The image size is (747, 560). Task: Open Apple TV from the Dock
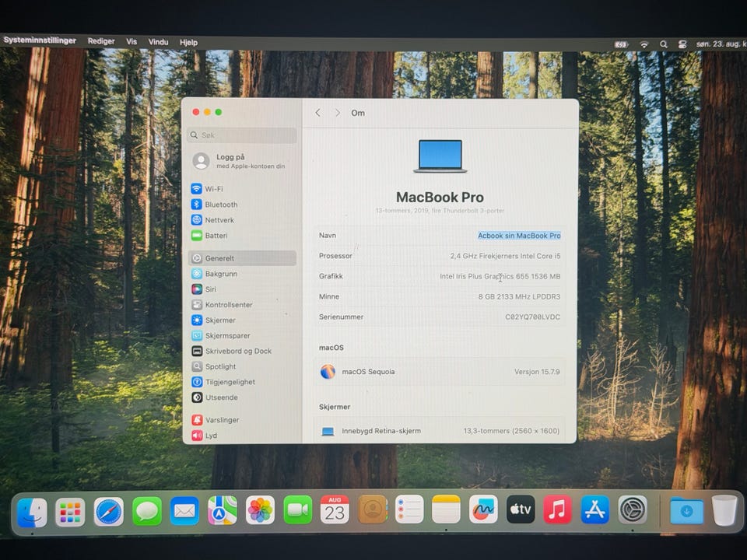521,509
